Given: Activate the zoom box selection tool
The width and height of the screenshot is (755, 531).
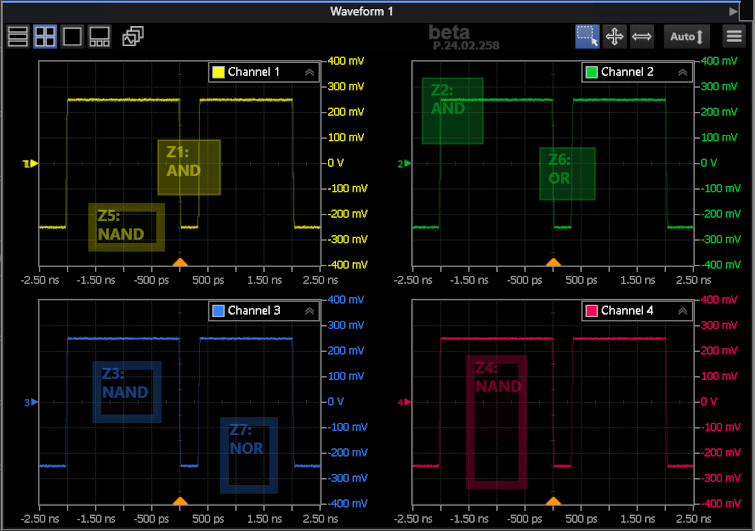Looking at the screenshot, I should tap(587, 36).
